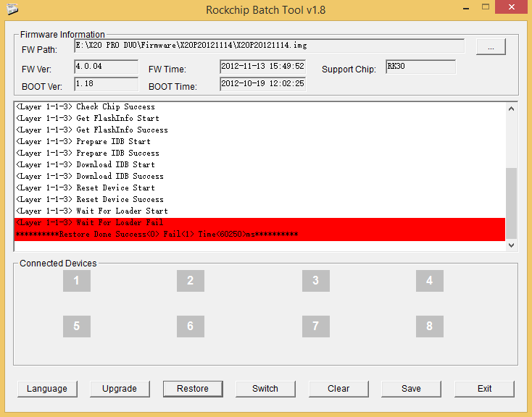The width and height of the screenshot is (532, 417).
Task: Select log line 'Reset Device Start'
Action: 260,188
